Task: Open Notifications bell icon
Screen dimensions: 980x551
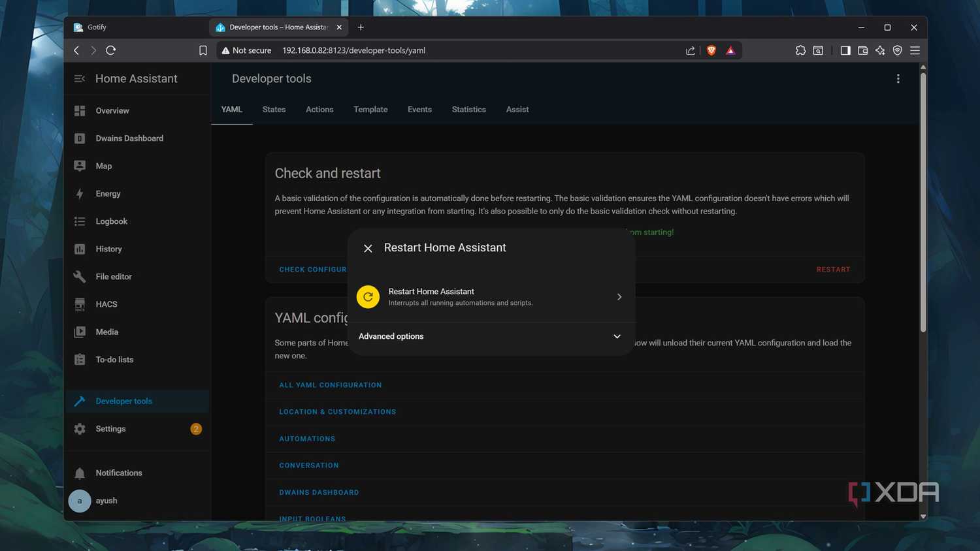Action: [x=80, y=473]
